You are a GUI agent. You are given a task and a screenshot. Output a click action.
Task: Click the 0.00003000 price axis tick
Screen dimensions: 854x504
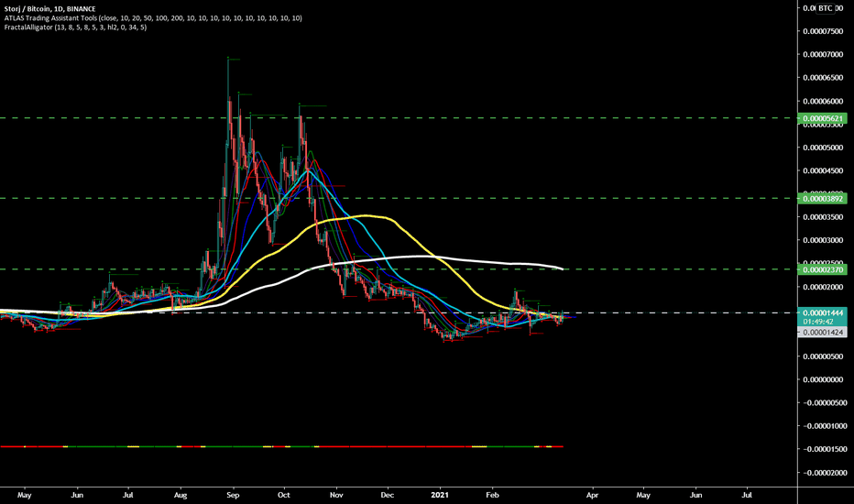(x=823, y=240)
